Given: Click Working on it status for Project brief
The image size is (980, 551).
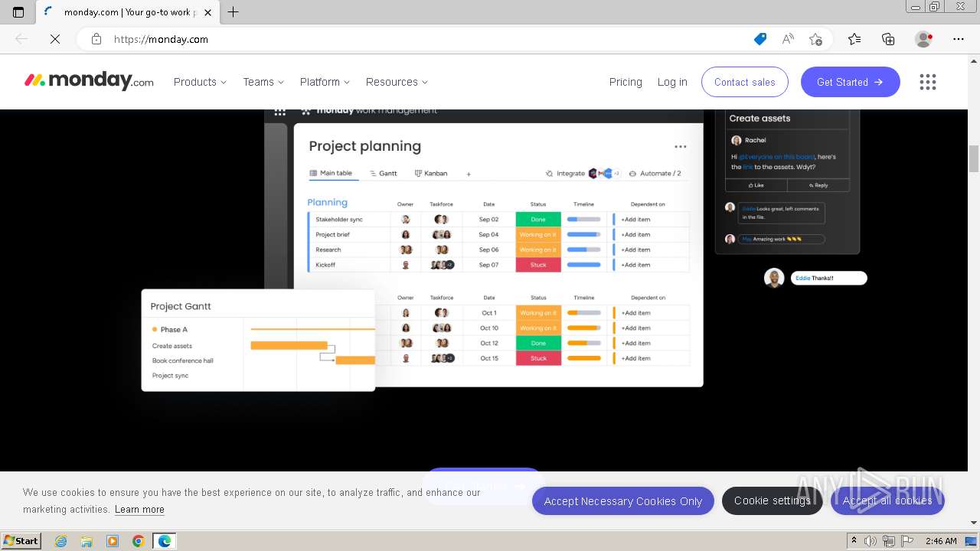Looking at the screenshot, I should point(538,235).
